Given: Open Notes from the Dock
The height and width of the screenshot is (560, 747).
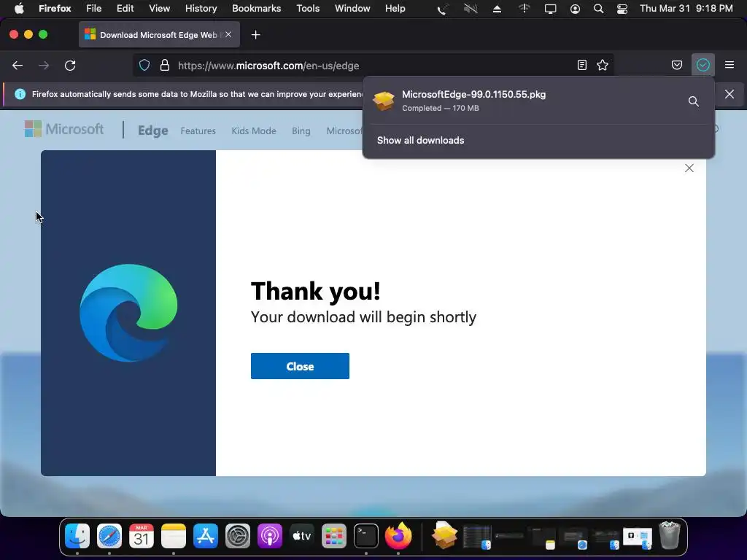Looking at the screenshot, I should tap(174, 536).
